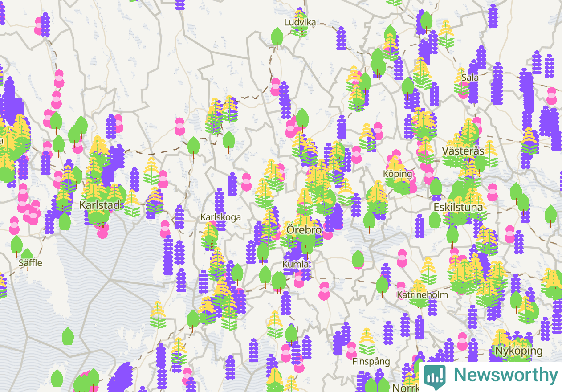Screen dimensions: 562x392
Task: Click the Örebro city label
Action: tap(304, 230)
